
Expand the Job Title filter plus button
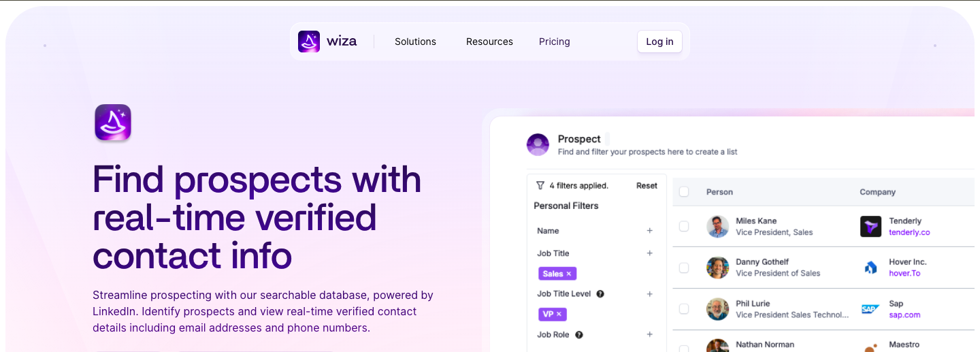pyautogui.click(x=649, y=253)
